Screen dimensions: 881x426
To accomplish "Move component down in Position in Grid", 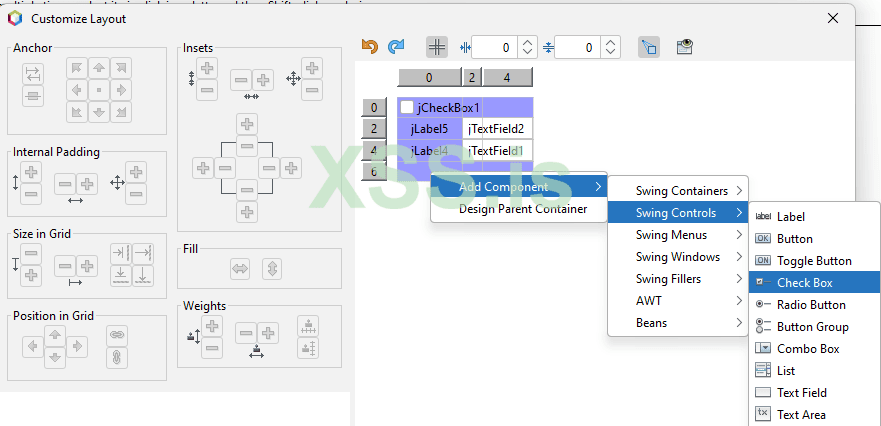I will click(x=55, y=357).
